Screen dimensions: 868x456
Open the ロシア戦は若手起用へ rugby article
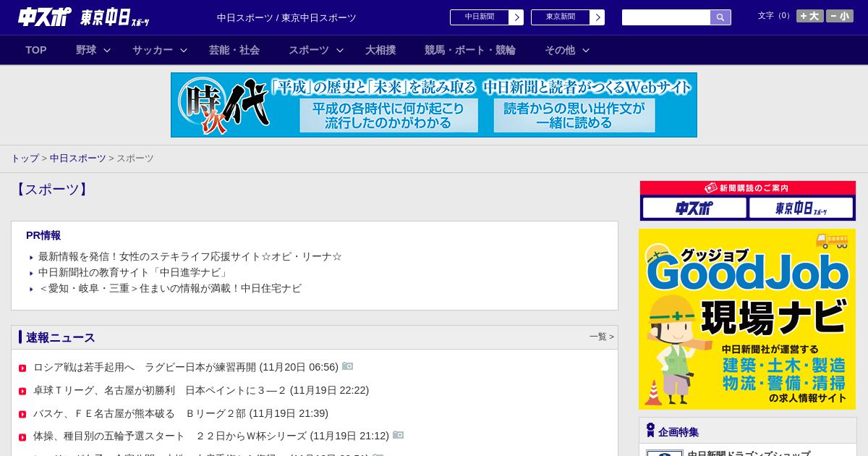coord(186,367)
